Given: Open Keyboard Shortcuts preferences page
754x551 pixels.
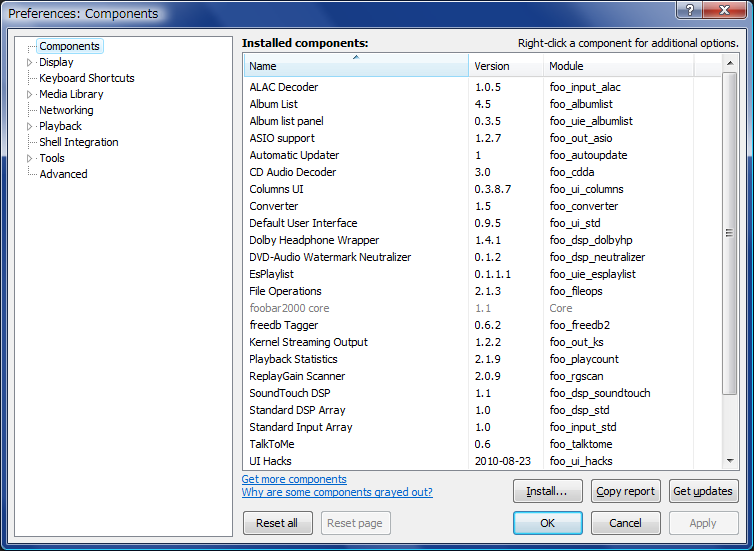Looking at the screenshot, I should click(87, 78).
